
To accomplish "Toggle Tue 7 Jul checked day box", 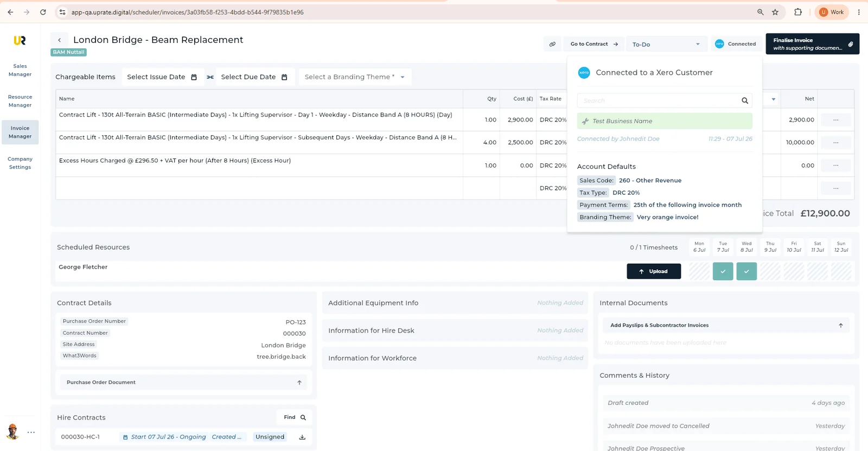I will [723, 271].
